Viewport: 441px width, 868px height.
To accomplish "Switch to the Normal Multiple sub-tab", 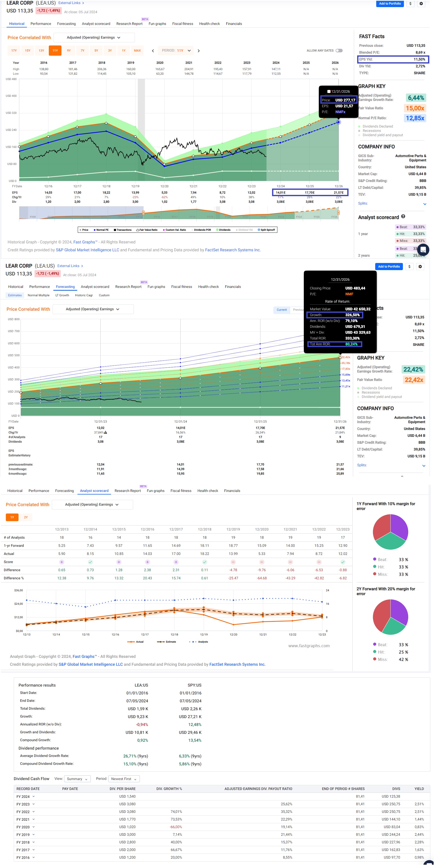I will point(38,295).
